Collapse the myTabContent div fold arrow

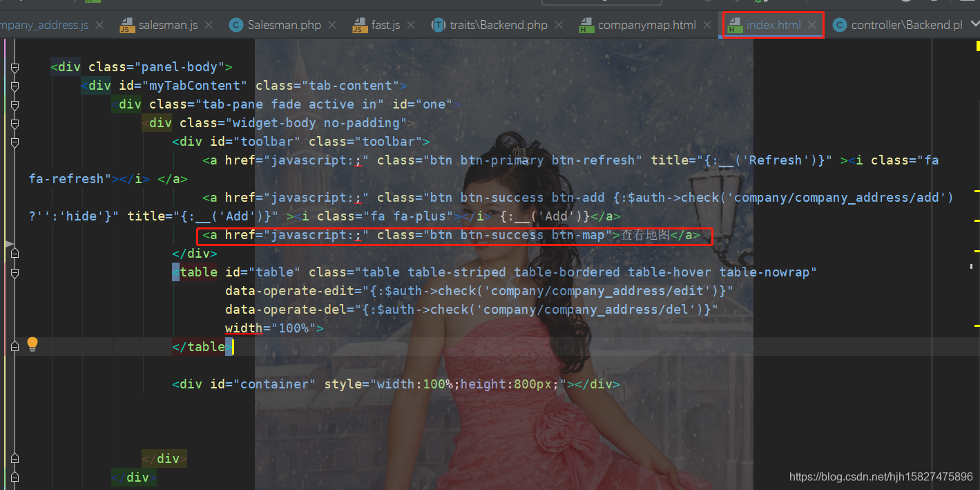click(15, 86)
